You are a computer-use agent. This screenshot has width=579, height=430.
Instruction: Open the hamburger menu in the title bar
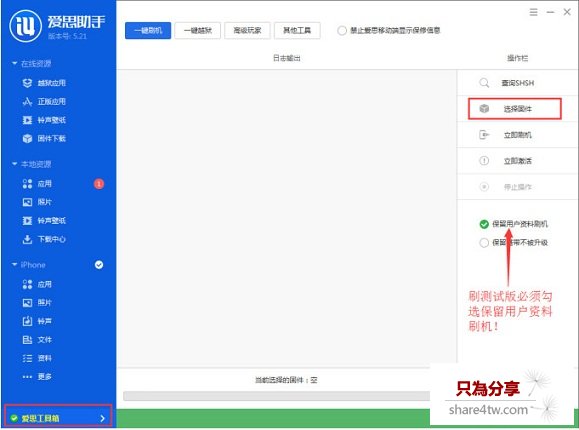(533, 12)
